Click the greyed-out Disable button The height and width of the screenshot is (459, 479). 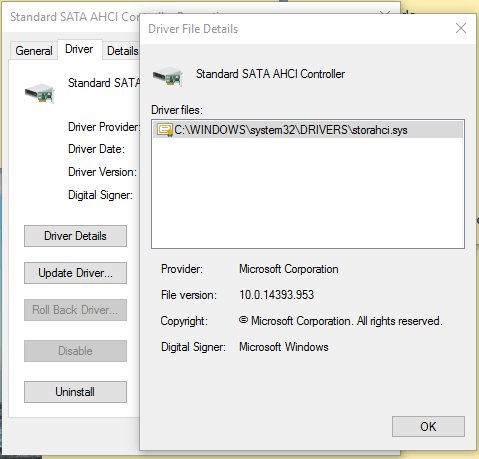pos(75,351)
